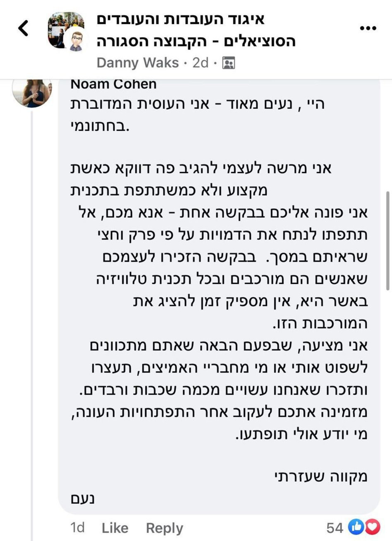This screenshot has width=392, height=541.
Task: Open the group's profile picture
Action: point(65,28)
